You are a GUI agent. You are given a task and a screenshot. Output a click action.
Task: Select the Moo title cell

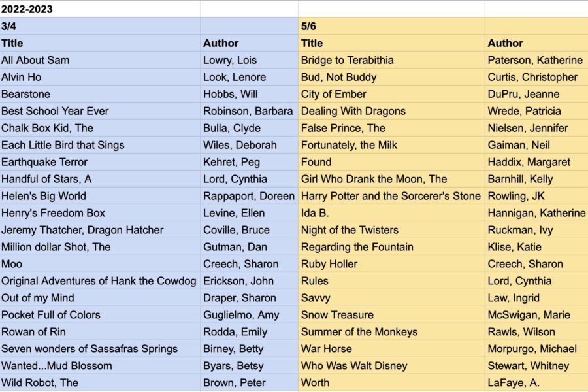coord(100,264)
